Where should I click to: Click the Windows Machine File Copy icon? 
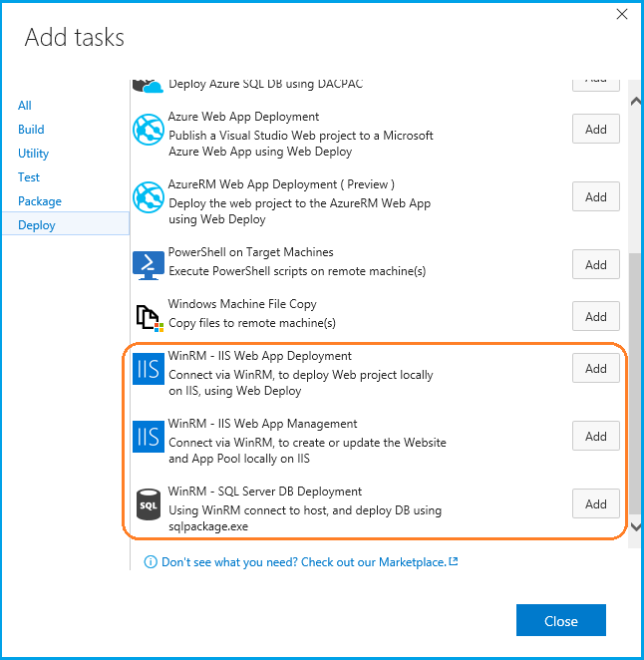click(150, 318)
